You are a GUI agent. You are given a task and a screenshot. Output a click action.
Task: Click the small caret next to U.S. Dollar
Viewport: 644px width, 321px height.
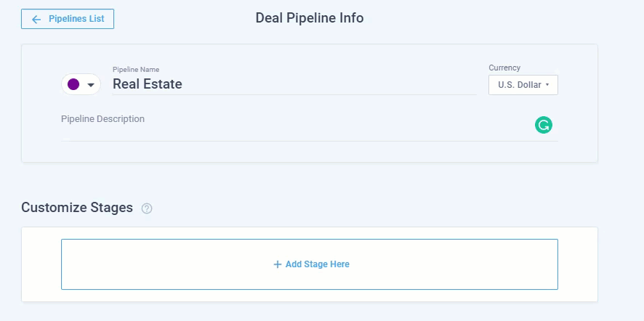coord(547,85)
